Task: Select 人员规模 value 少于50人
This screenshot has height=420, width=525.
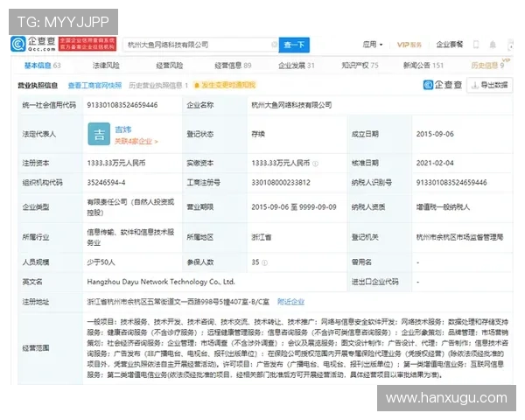Action: [x=101, y=262]
